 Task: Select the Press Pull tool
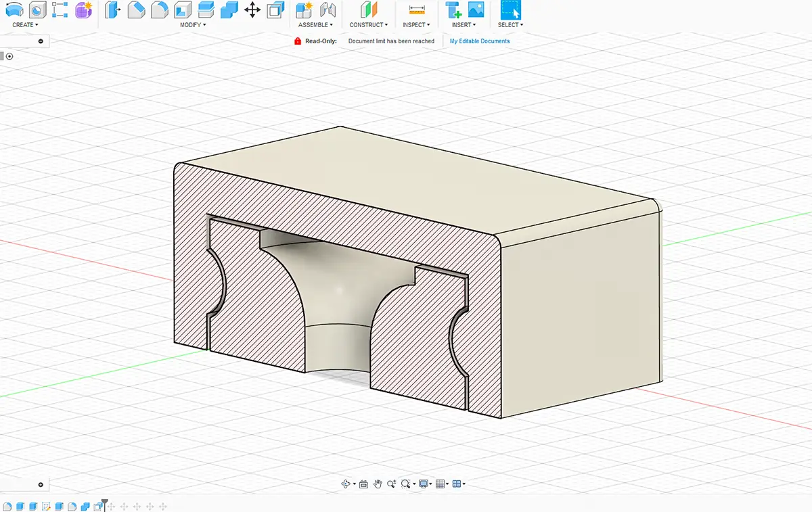112,9
